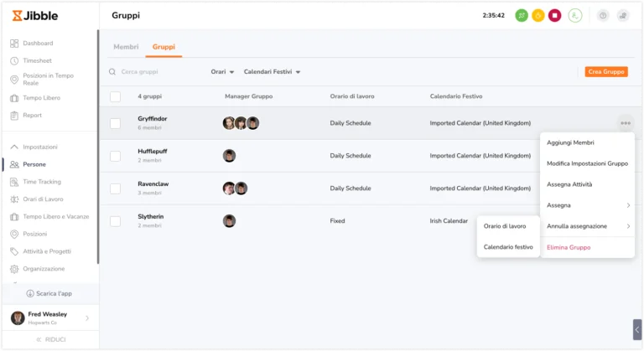Click the search magnifier icon
This screenshot has width=644, height=351.
[x=112, y=72]
